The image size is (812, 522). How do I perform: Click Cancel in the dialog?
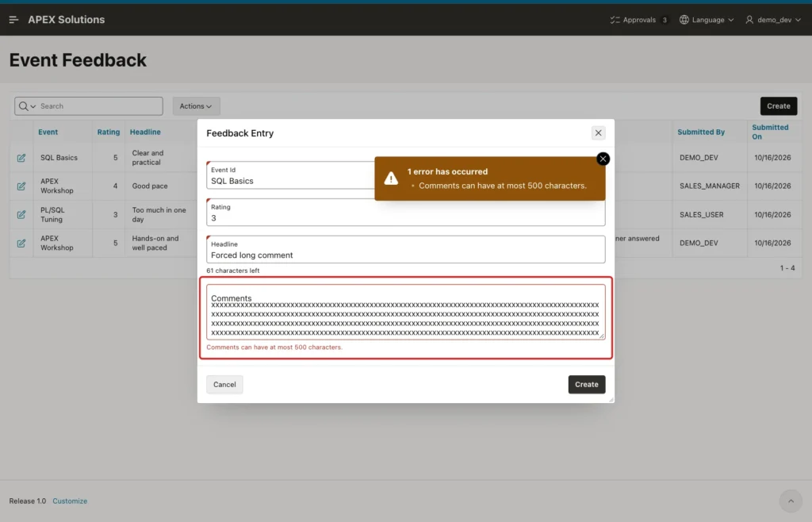224,384
